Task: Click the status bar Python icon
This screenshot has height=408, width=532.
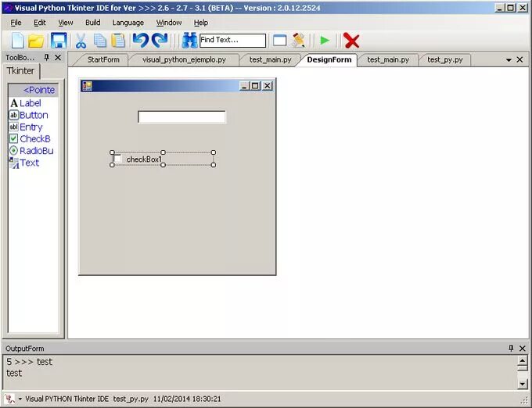Action: click(10, 399)
